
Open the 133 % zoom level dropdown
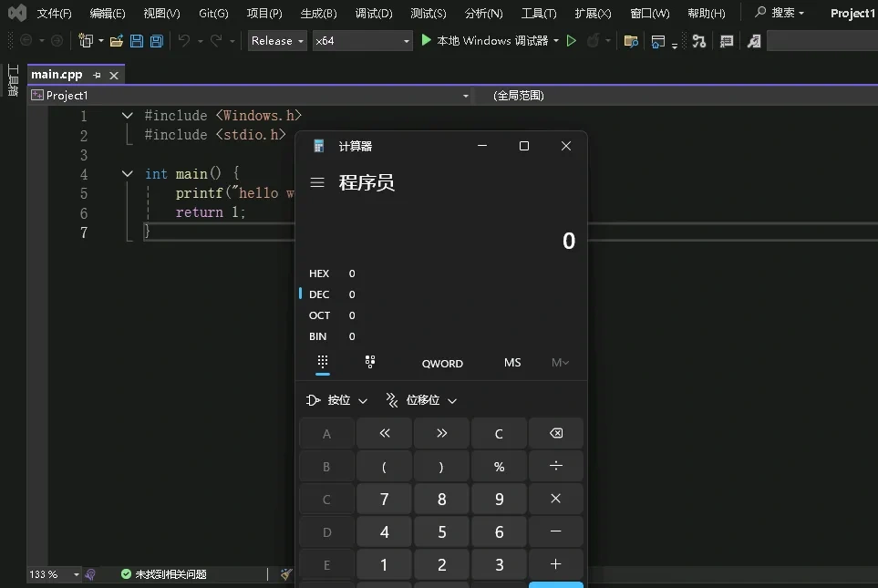pos(55,574)
